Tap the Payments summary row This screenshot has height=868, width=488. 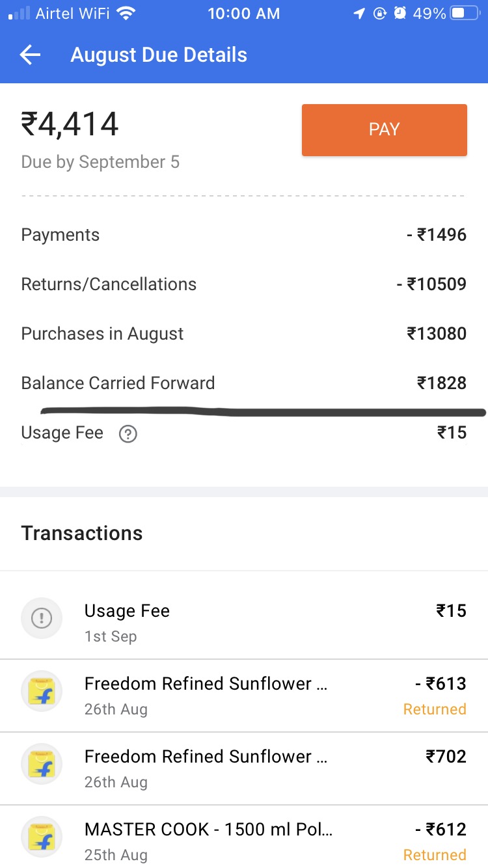point(243,235)
